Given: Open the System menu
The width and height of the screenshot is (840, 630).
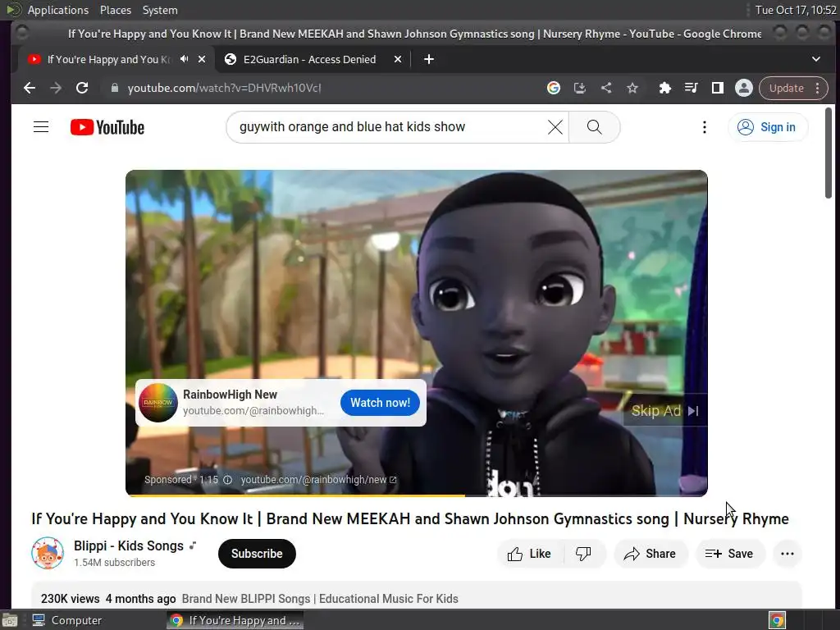Looking at the screenshot, I should tap(160, 10).
